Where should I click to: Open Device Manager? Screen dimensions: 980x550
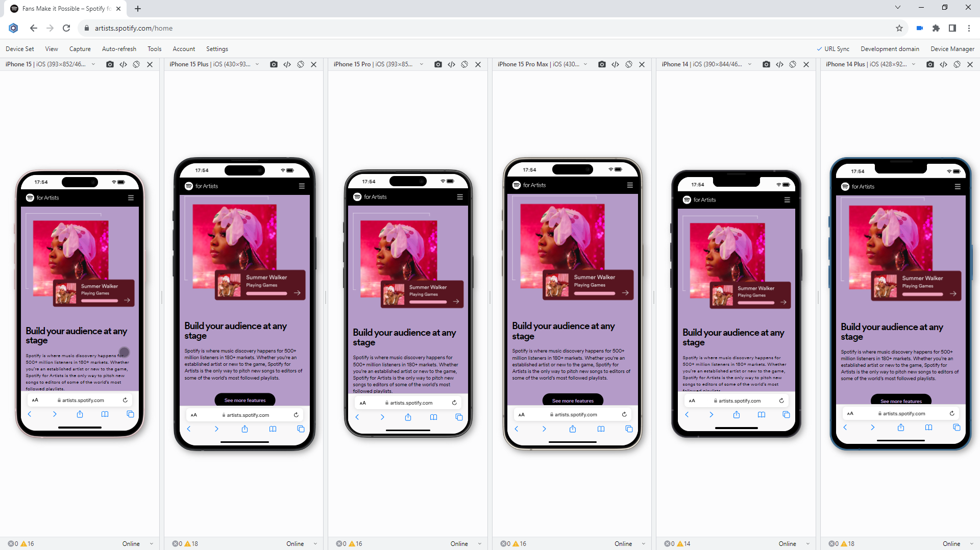(952, 49)
